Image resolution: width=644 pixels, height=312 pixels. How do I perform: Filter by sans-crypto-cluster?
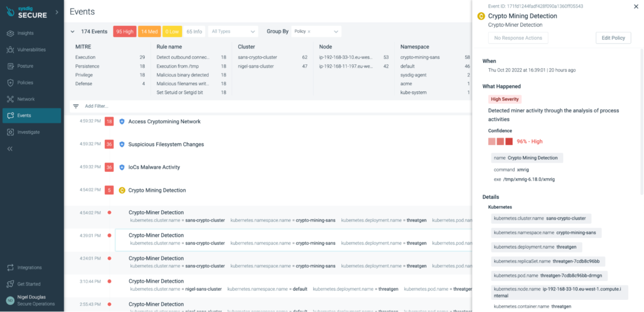[x=272, y=57]
